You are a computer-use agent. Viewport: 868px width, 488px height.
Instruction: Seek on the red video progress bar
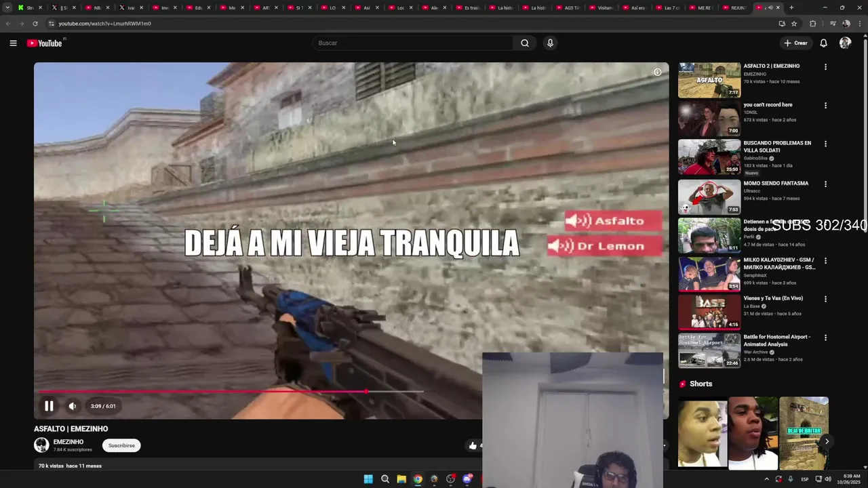pos(231,392)
